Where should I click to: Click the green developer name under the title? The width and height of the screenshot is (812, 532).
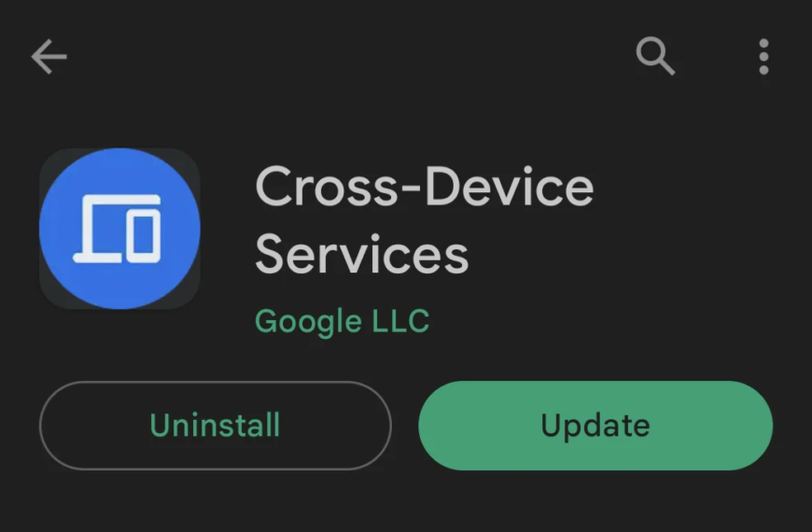pos(342,322)
